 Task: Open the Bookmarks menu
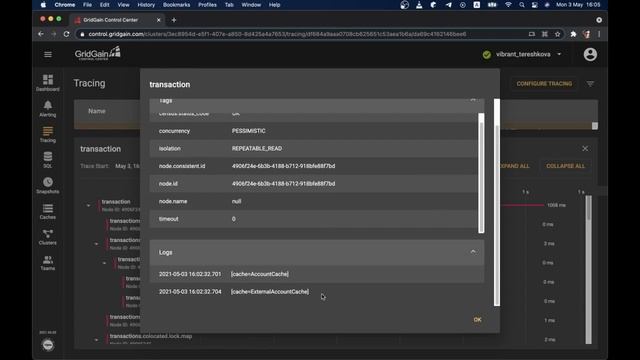pos(176,5)
